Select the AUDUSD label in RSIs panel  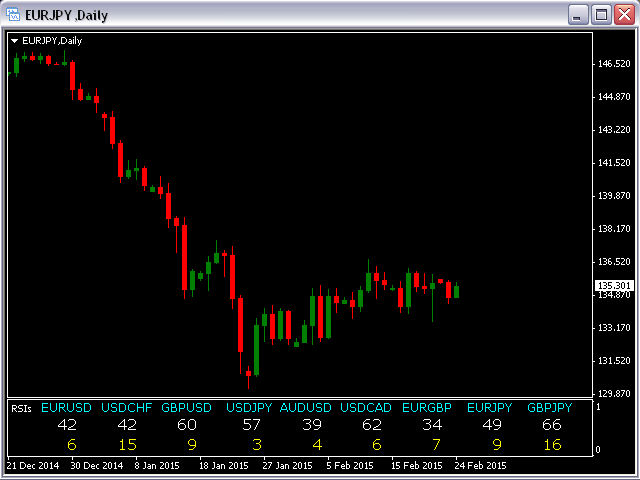[x=306, y=407]
